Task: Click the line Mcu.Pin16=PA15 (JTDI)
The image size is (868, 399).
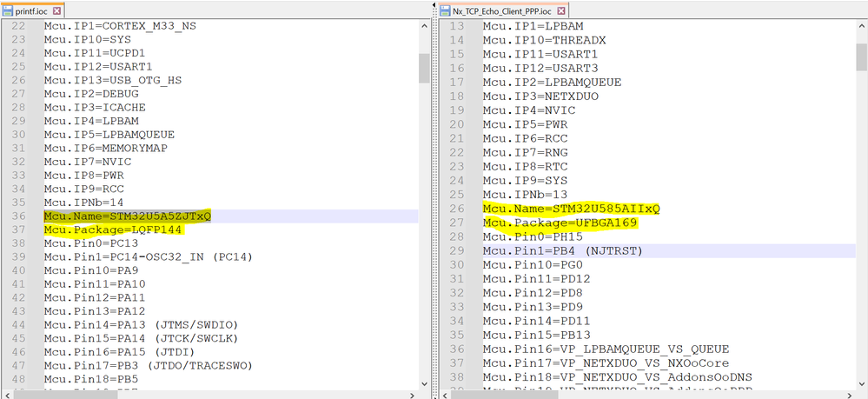Action: pos(120,352)
